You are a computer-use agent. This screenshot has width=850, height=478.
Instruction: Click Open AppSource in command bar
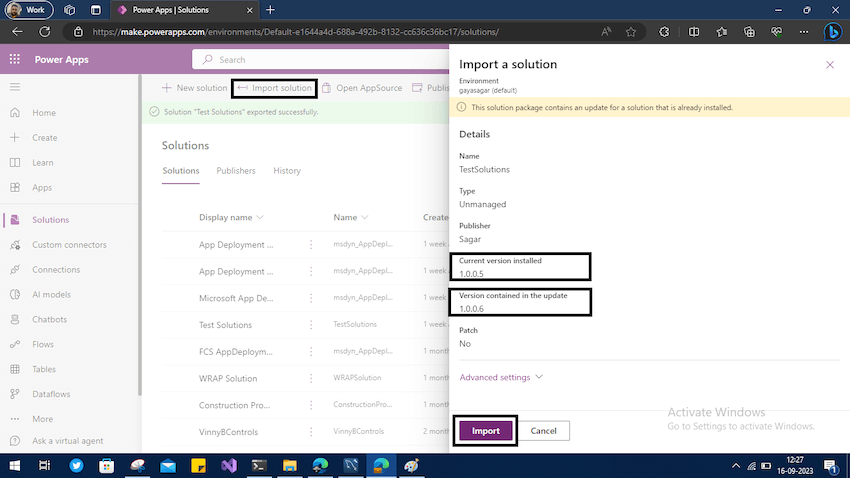coord(362,88)
